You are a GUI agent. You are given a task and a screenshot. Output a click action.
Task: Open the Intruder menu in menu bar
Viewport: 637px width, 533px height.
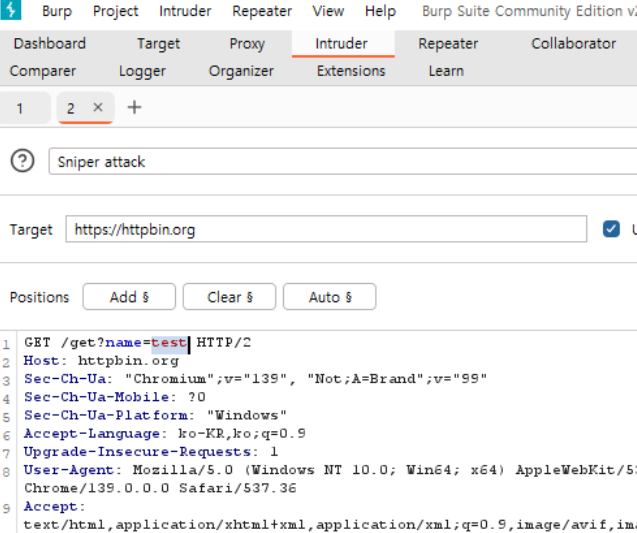coord(185,11)
